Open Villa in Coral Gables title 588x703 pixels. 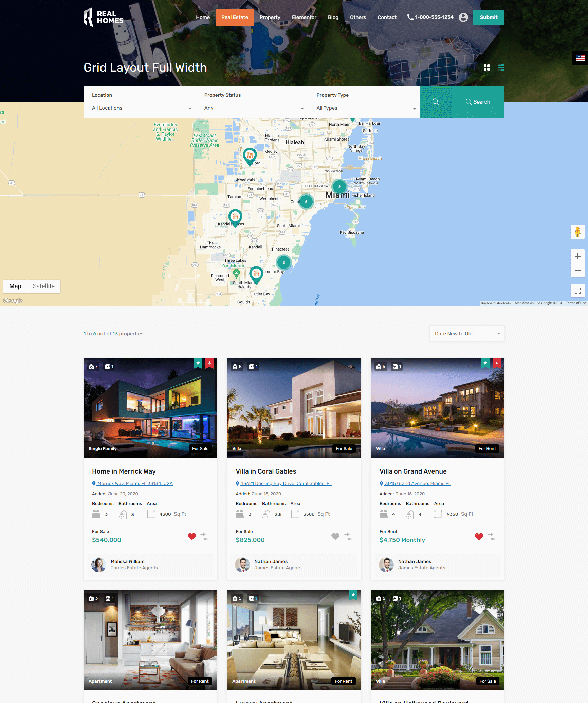[266, 471]
